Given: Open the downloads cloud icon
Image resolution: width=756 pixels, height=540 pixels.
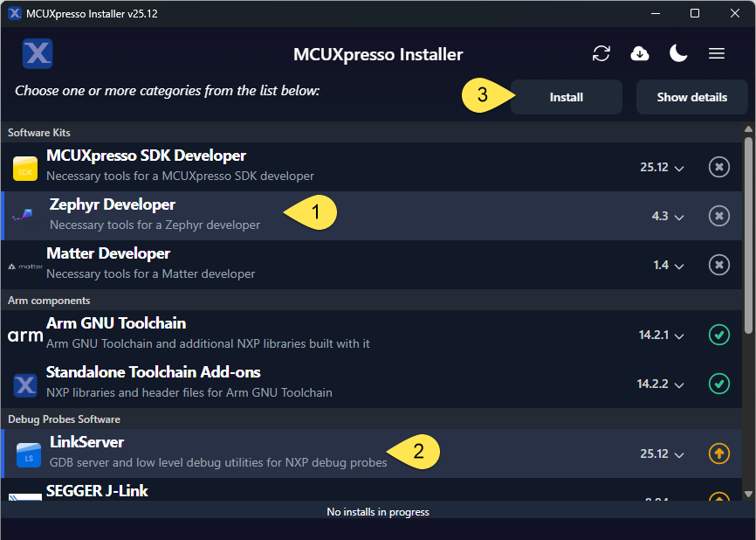Looking at the screenshot, I should [x=640, y=53].
